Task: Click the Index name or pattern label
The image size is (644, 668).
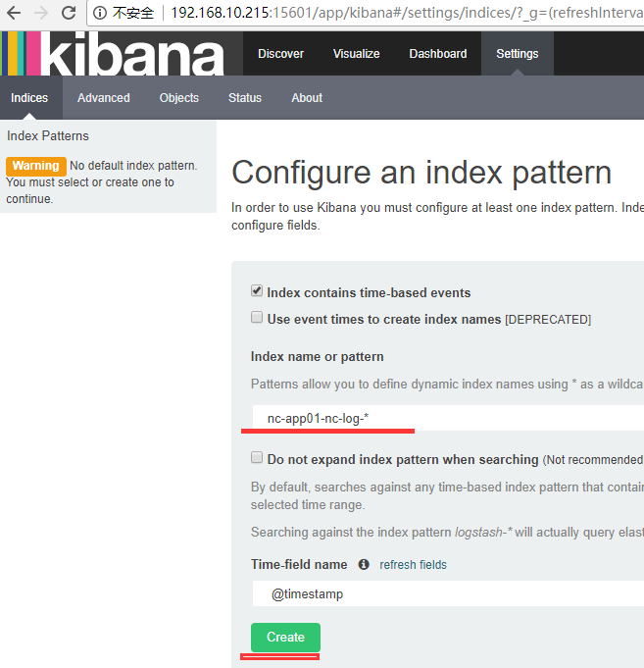Action: (318, 357)
